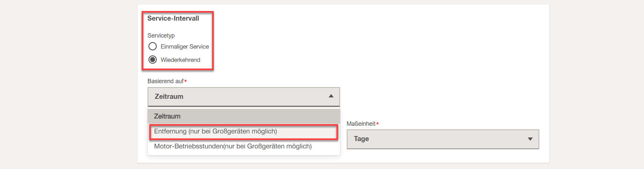Click the 'Einmaliger Service' text label
Screen dimensions: 644x169
[x=185, y=47]
